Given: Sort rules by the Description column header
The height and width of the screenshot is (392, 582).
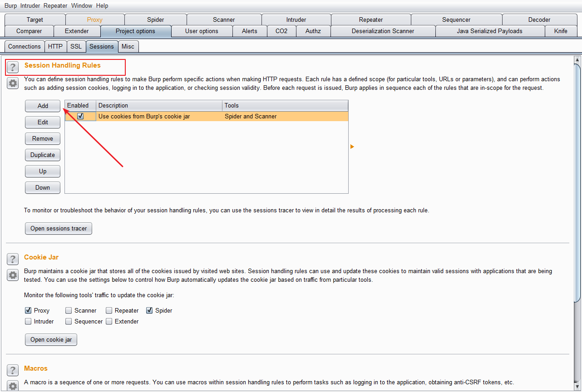Looking at the screenshot, I should pyautogui.click(x=159, y=105).
